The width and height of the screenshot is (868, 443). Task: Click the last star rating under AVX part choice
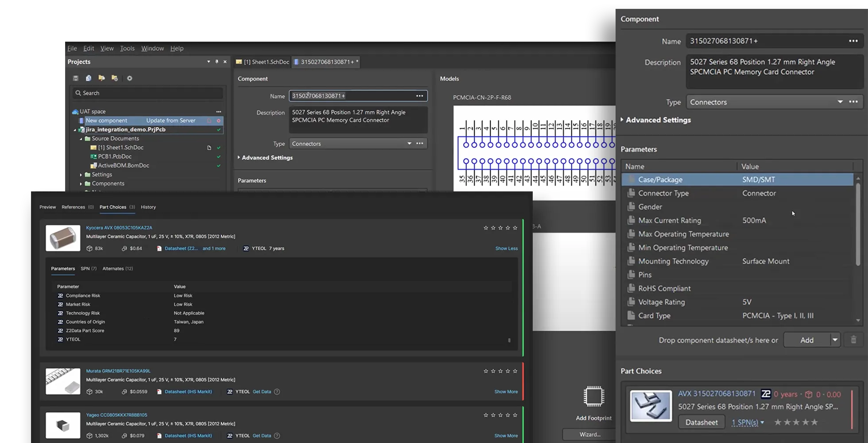(814, 422)
